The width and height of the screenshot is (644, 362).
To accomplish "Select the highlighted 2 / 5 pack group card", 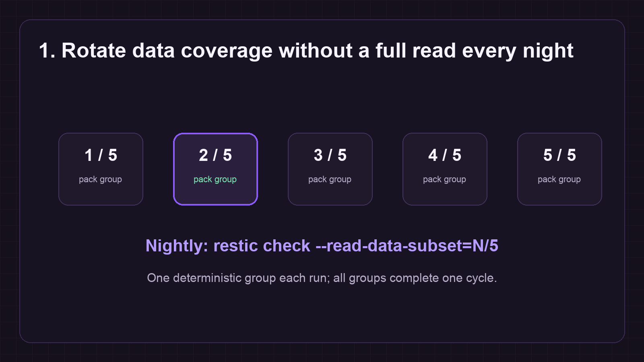I will (215, 169).
